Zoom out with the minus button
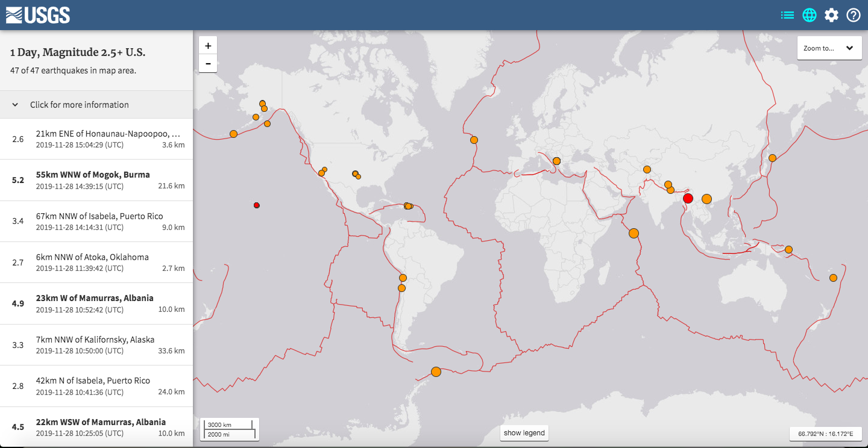868x448 pixels. point(208,63)
